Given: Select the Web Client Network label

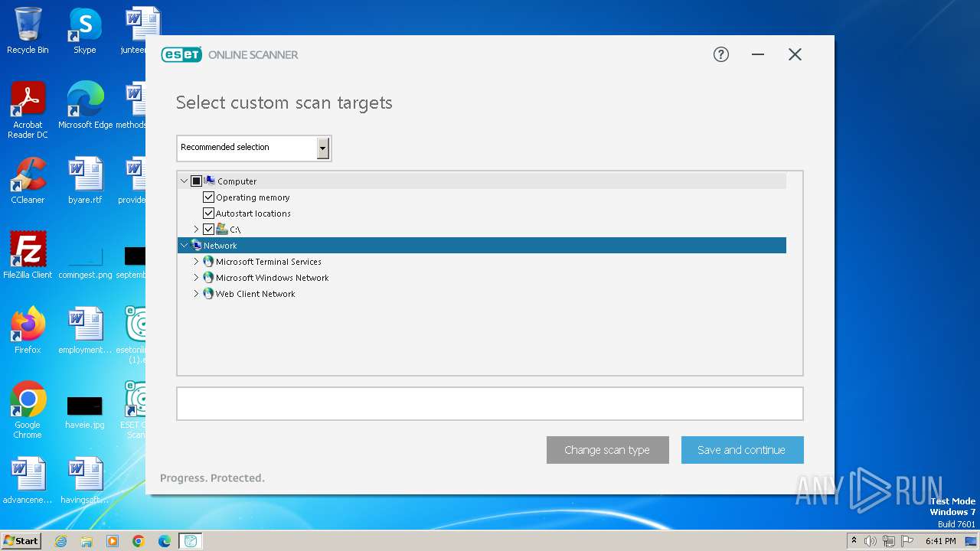Looking at the screenshot, I should coord(256,294).
